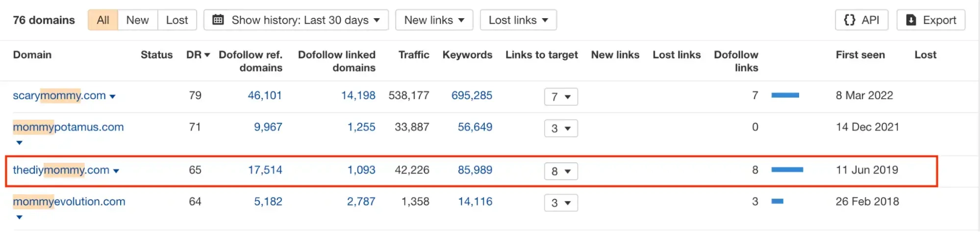Sort by the First seen column header
The image size is (980, 232).
pos(860,55)
